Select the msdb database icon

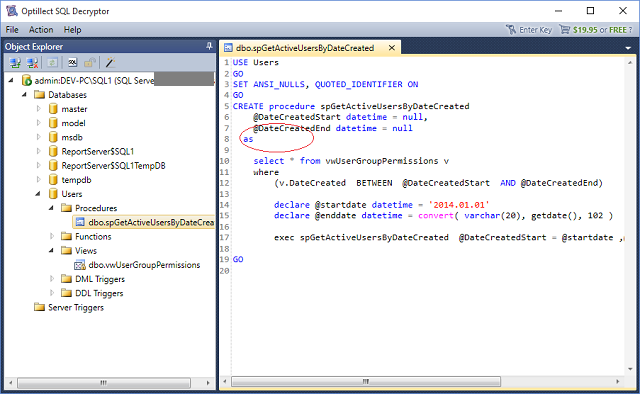[x=53, y=137]
